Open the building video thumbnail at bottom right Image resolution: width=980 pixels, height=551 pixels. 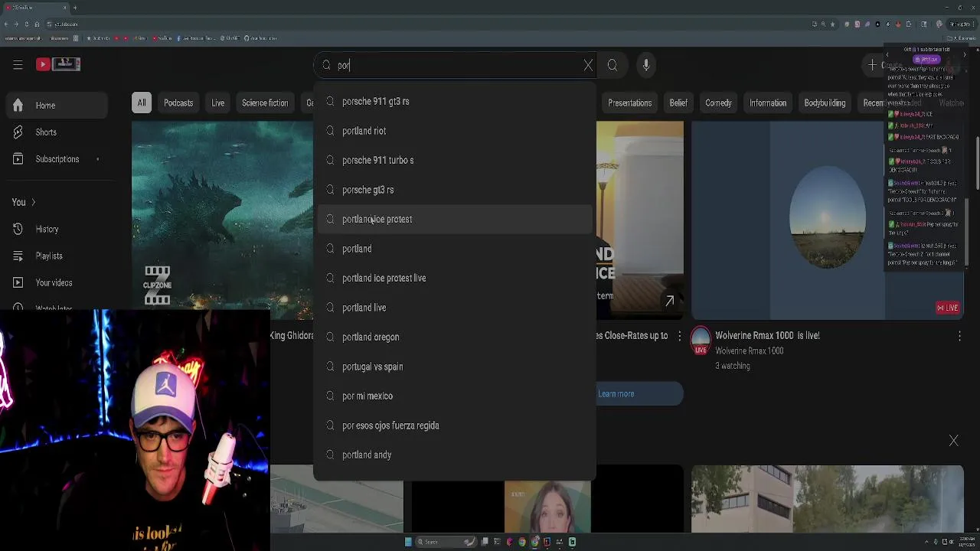(x=828, y=498)
